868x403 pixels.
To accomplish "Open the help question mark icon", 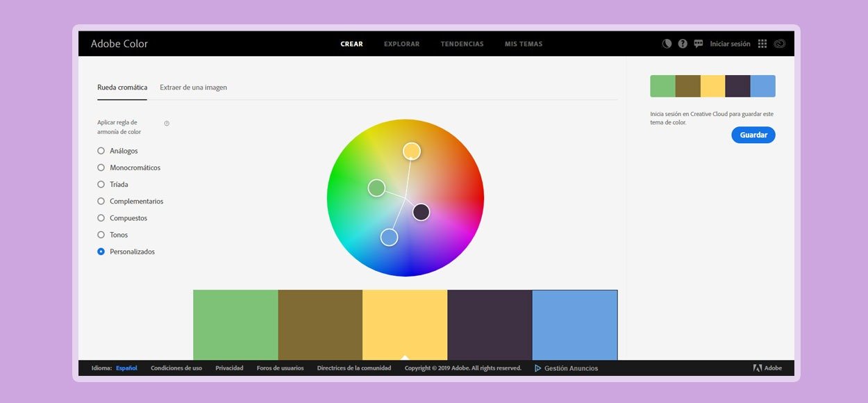I will click(x=683, y=44).
